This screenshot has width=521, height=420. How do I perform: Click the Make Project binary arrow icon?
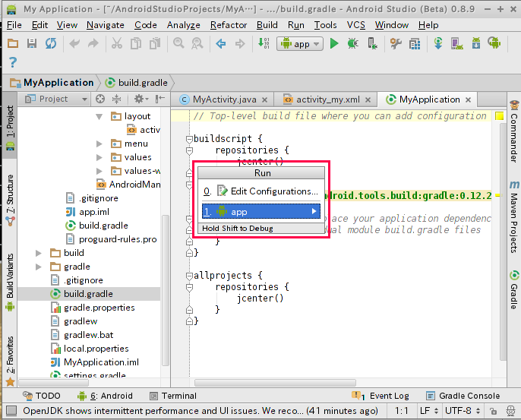coord(264,43)
